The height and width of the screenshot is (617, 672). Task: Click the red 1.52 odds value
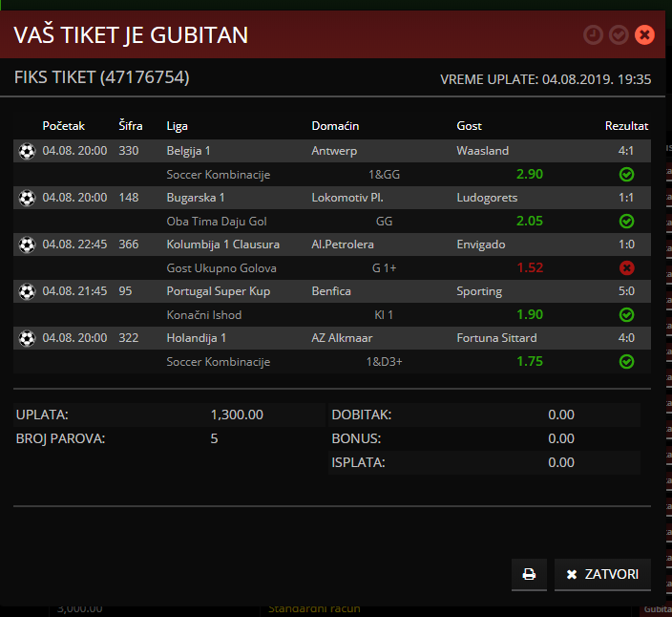point(529,268)
